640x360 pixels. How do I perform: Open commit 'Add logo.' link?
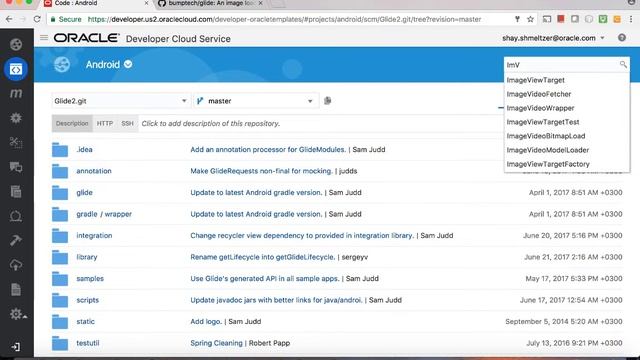click(x=206, y=322)
